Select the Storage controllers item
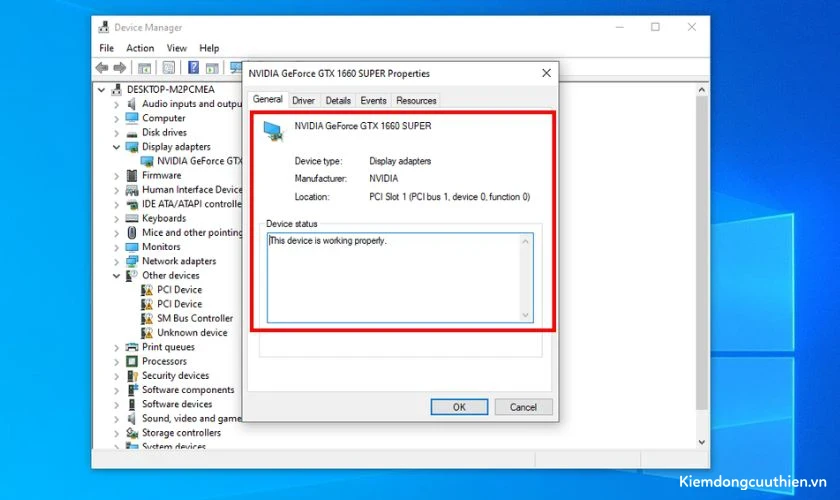The height and width of the screenshot is (500, 840). pyautogui.click(x=181, y=432)
